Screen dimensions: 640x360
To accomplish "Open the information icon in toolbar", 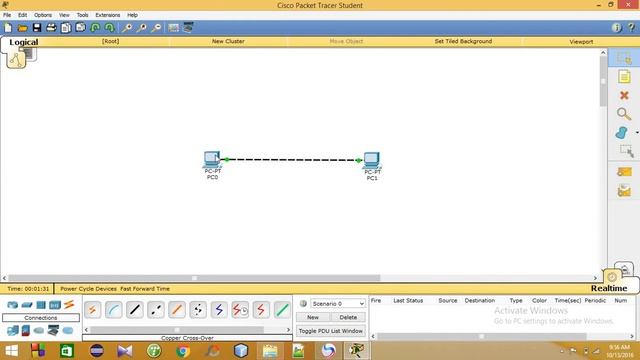I will [x=617, y=27].
